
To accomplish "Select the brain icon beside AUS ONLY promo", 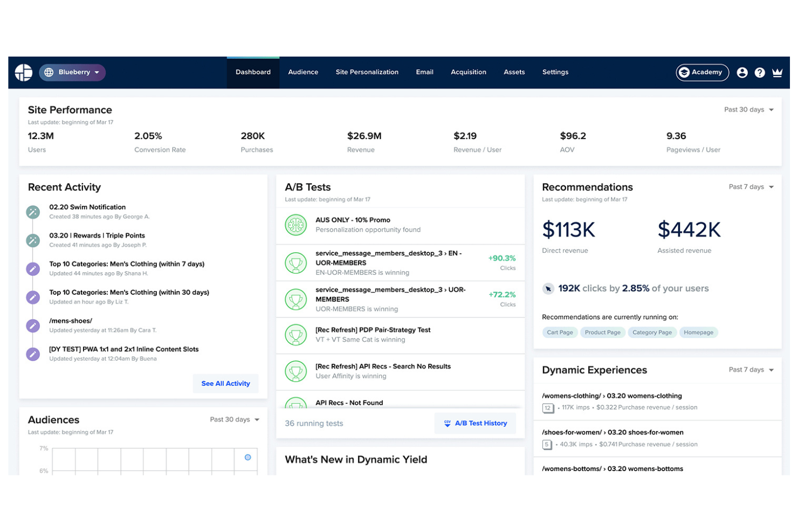I will pyautogui.click(x=295, y=225).
